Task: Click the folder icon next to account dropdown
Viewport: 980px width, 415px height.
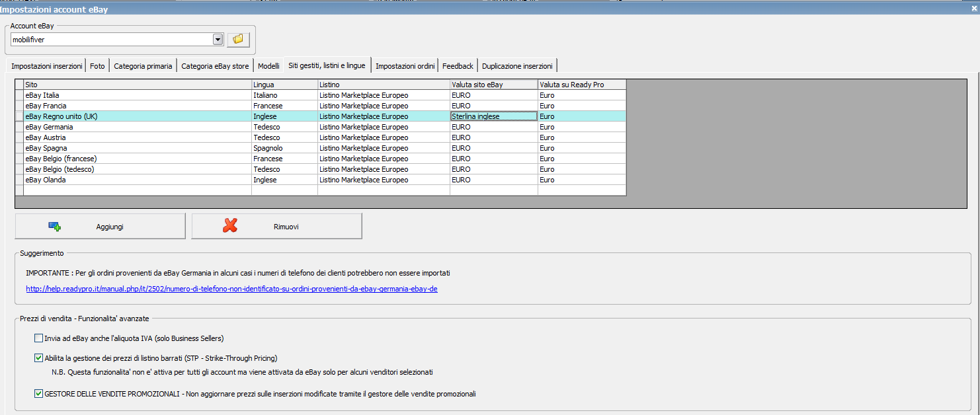Action: click(238, 40)
